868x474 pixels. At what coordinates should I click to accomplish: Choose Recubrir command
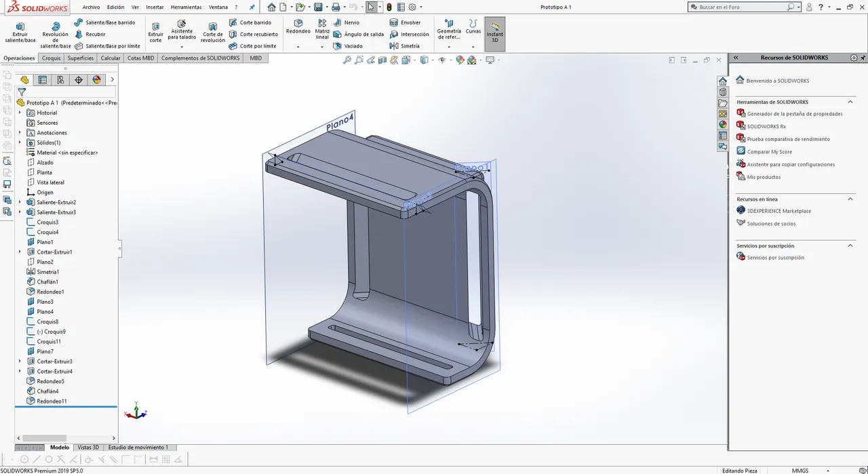coord(90,34)
